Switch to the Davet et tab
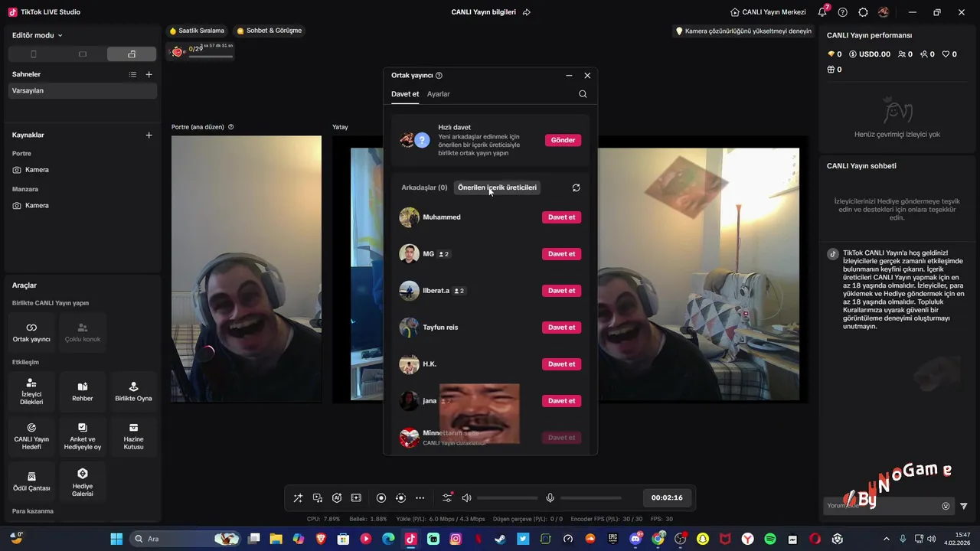Image resolution: width=980 pixels, height=551 pixels. click(x=405, y=94)
